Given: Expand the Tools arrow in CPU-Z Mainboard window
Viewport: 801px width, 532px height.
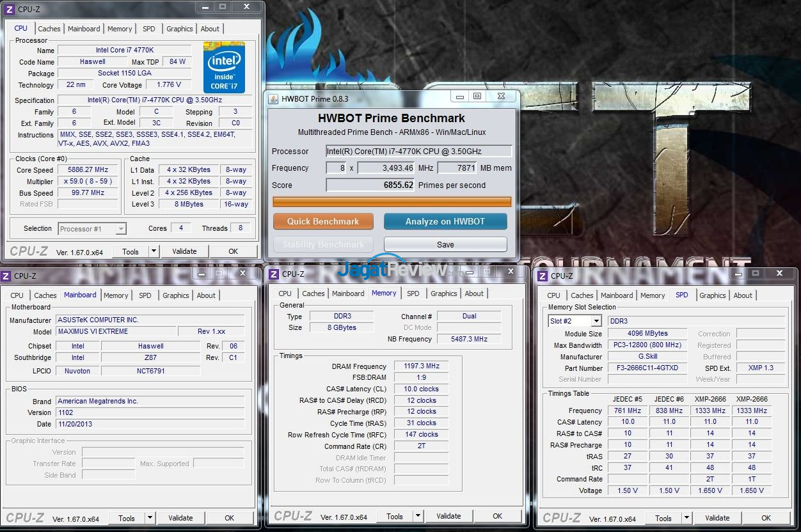Looking at the screenshot, I should 150,518.
